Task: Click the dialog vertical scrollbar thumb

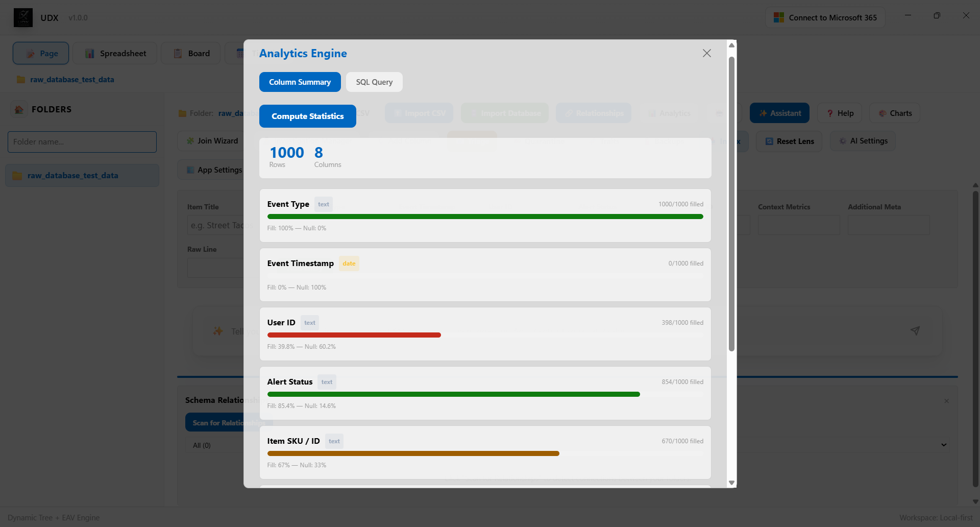Action: point(731,204)
